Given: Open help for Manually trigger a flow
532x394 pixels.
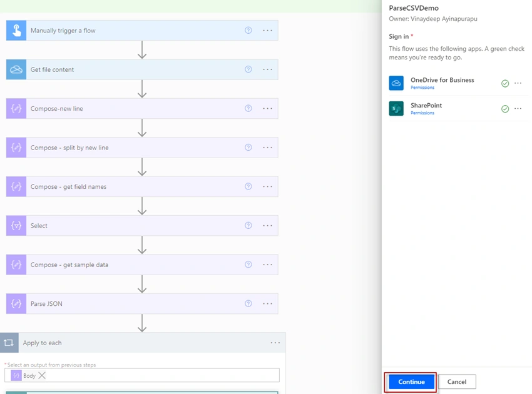Looking at the screenshot, I should [248, 30].
